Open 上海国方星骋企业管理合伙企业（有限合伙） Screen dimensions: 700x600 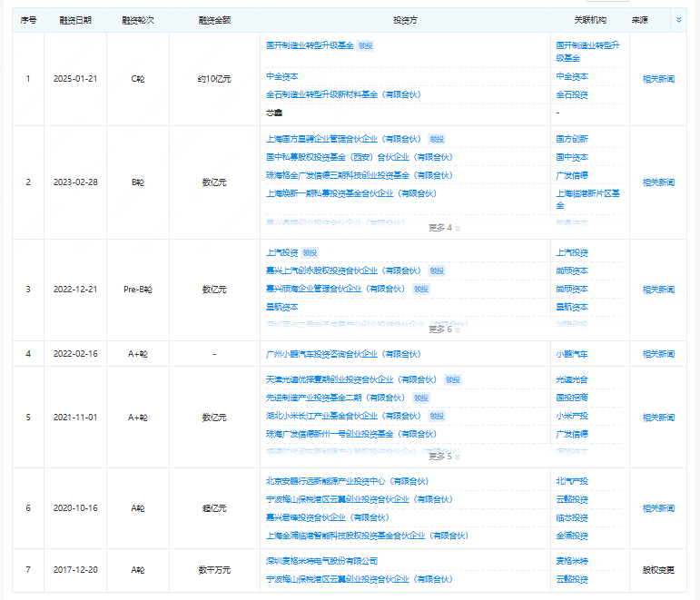pos(343,139)
